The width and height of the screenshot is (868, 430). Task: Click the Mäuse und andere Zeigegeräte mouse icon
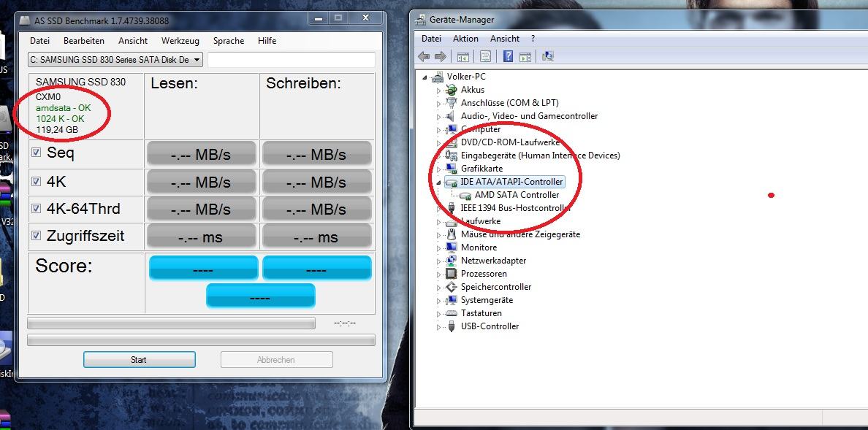point(451,234)
